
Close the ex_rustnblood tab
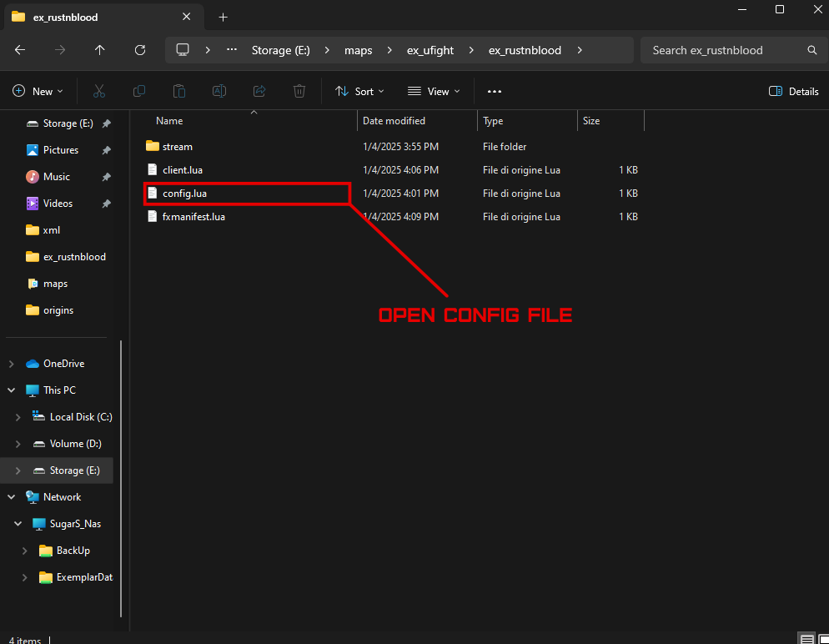[x=187, y=17]
